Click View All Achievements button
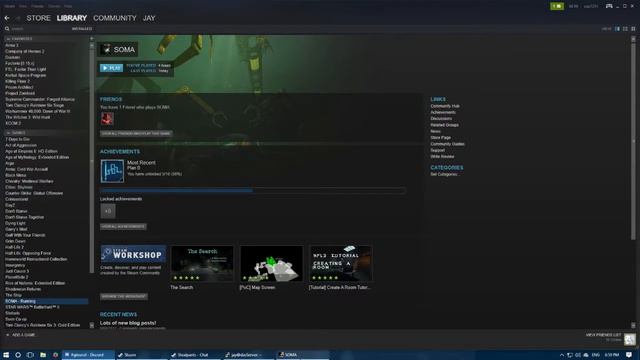Screen dimensions: 640x360 pos(123,227)
